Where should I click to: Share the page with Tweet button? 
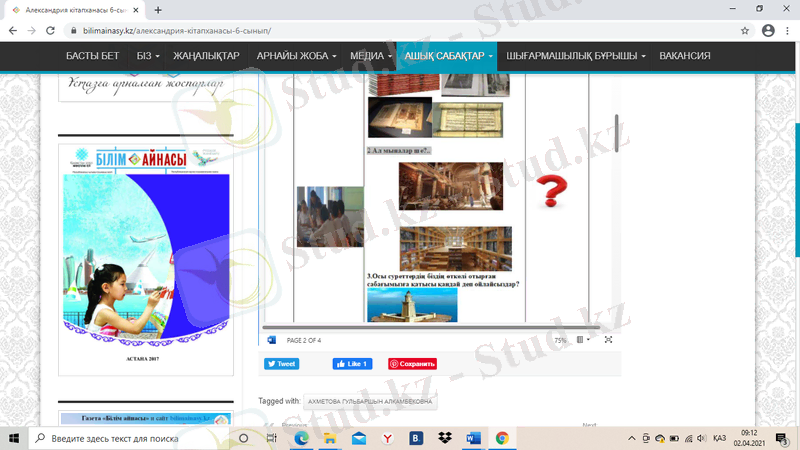pos(281,364)
